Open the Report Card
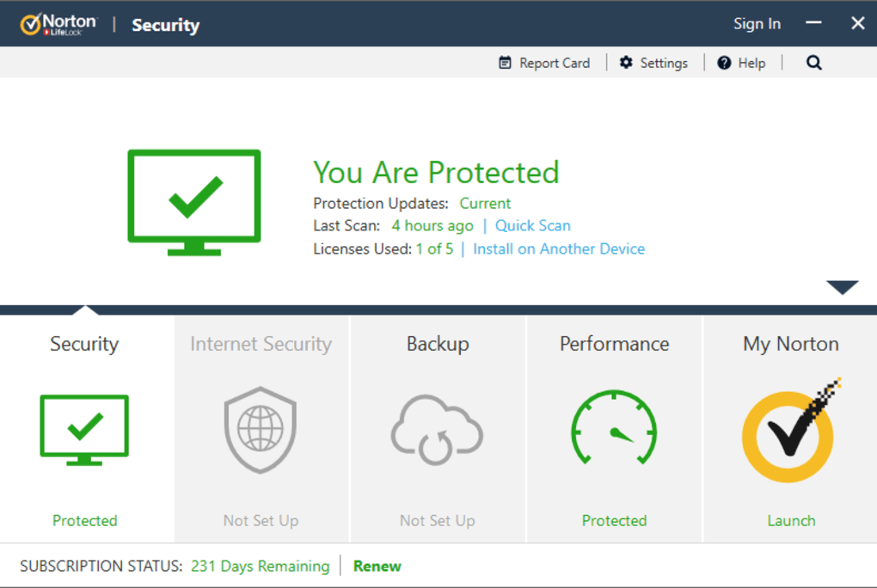 pos(545,63)
